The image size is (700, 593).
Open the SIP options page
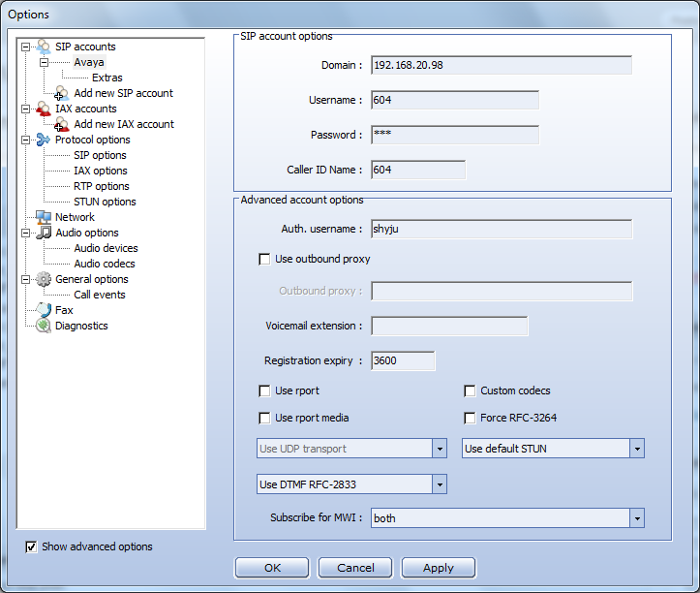(x=100, y=155)
